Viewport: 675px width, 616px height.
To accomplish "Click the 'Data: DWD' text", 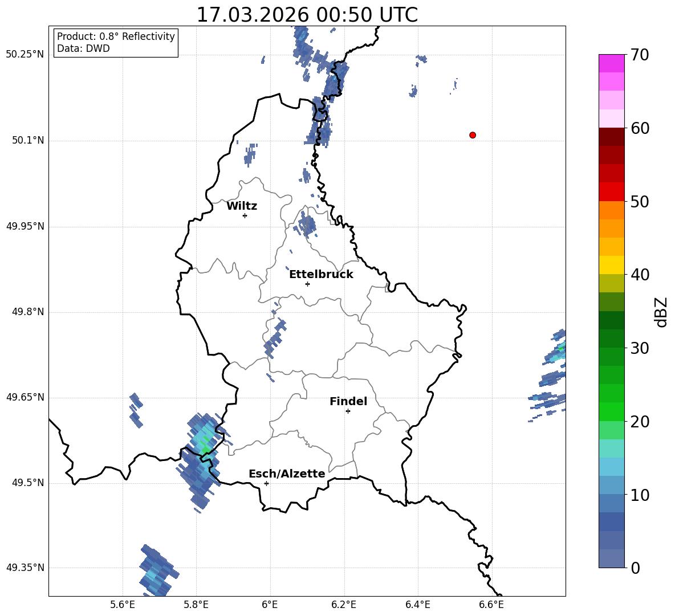I will [83, 48].
